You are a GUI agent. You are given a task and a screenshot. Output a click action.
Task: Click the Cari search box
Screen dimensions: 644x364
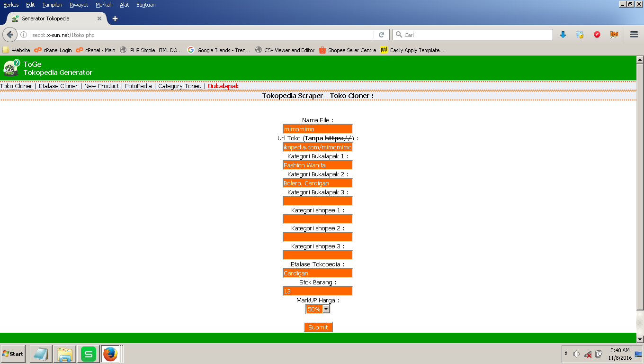[x=473, y=35]
